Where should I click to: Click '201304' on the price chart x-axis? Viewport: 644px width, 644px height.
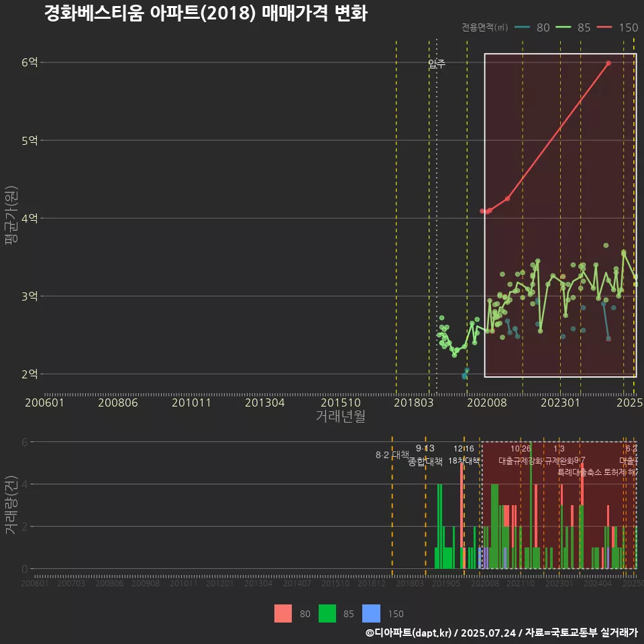(x=264, y=402)
